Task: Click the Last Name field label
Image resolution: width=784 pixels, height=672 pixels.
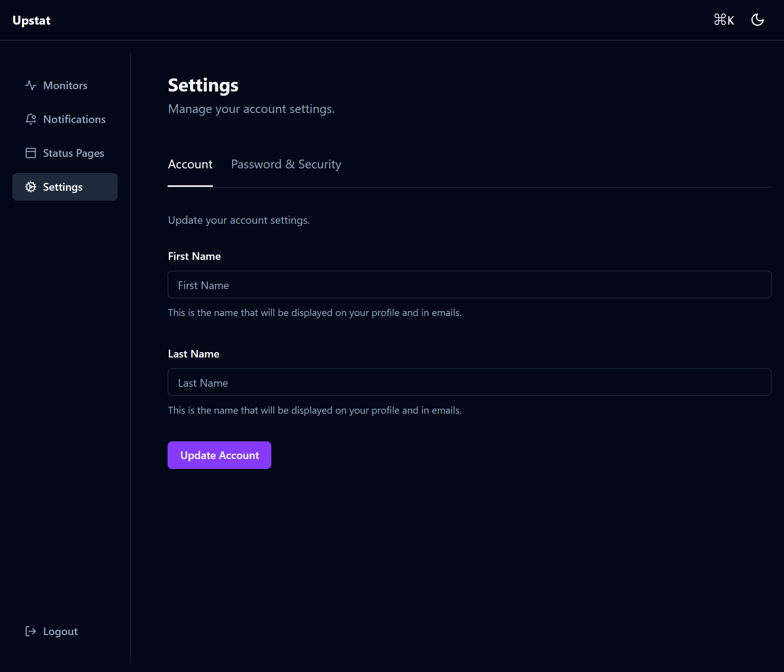Action: [x=194, y=354]
